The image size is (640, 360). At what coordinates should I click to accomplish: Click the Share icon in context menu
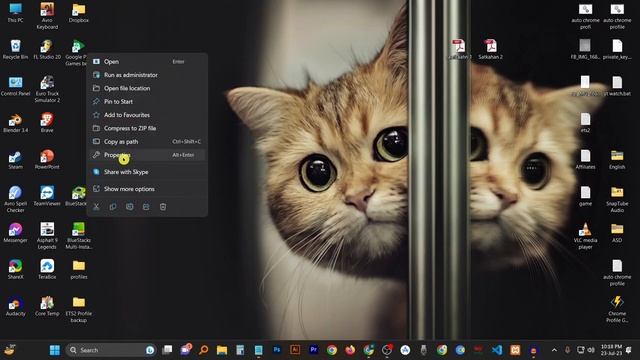pos(146,207)
